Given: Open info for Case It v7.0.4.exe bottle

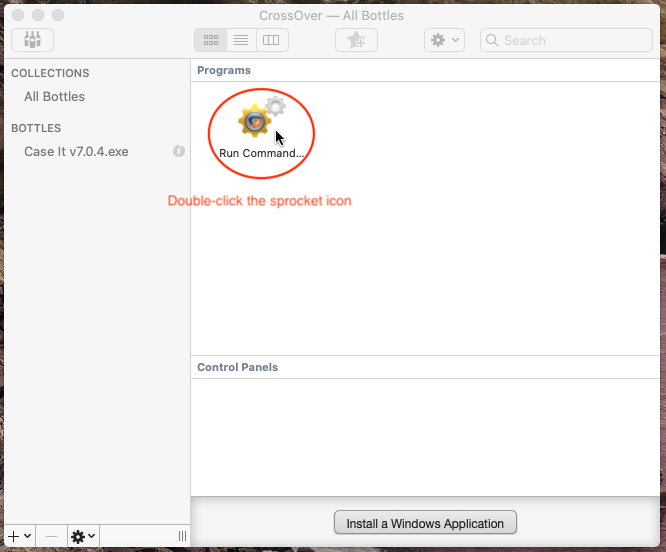Looking at the screenshot, I should click(179, 151).
